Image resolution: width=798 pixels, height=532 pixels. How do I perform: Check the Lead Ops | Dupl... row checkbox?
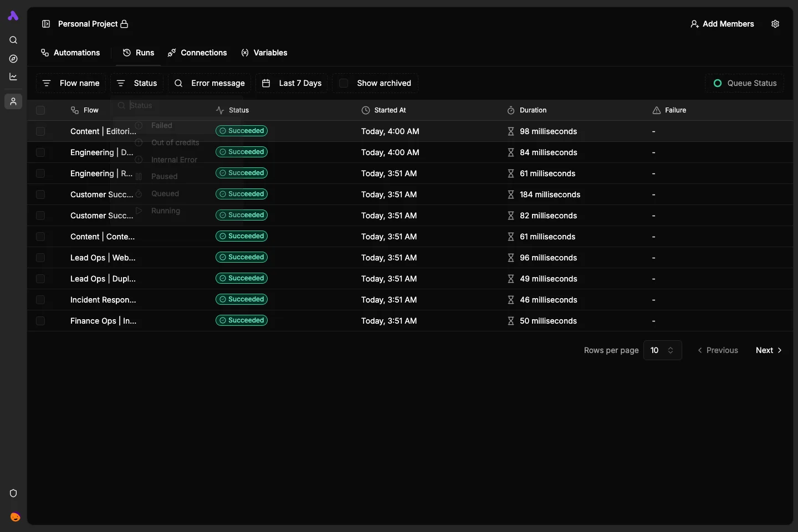[40, 279]
